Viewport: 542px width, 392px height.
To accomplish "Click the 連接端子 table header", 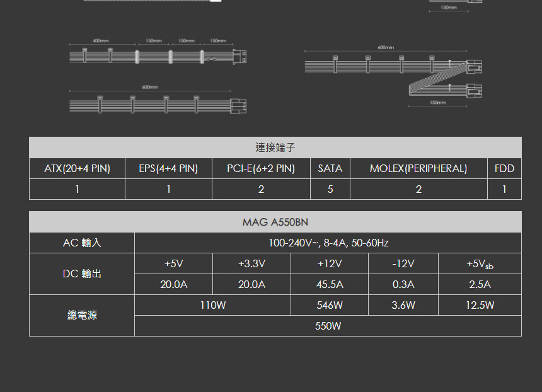I will coord(275,147).
